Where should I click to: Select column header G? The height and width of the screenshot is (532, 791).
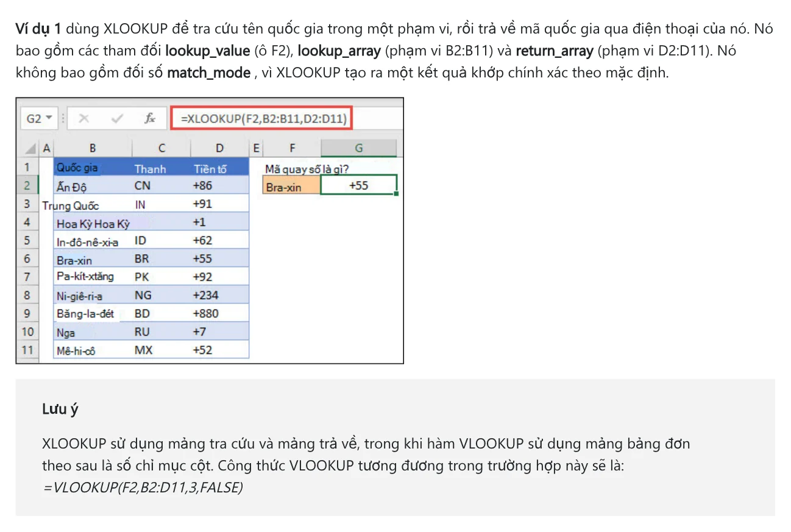tap(359, 148)
